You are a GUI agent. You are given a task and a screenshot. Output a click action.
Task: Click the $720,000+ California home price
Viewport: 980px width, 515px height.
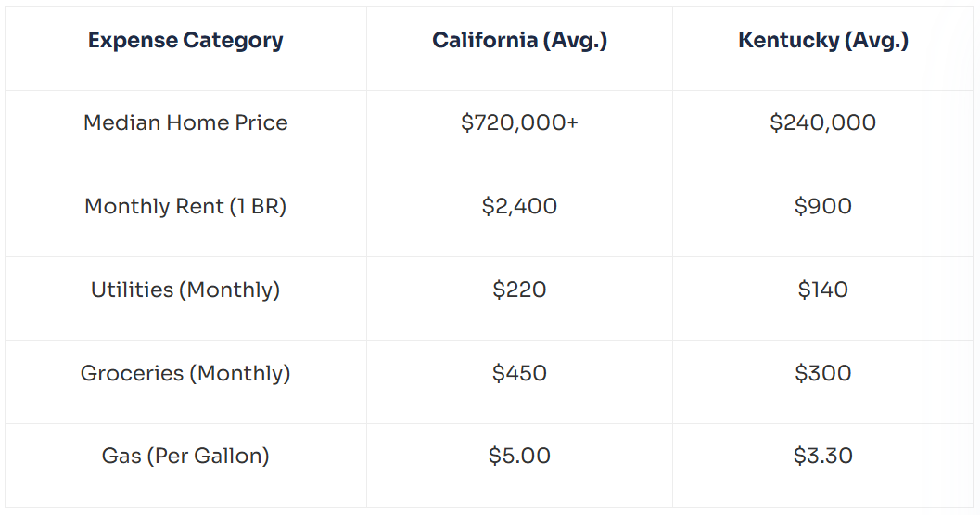(519, 122)
